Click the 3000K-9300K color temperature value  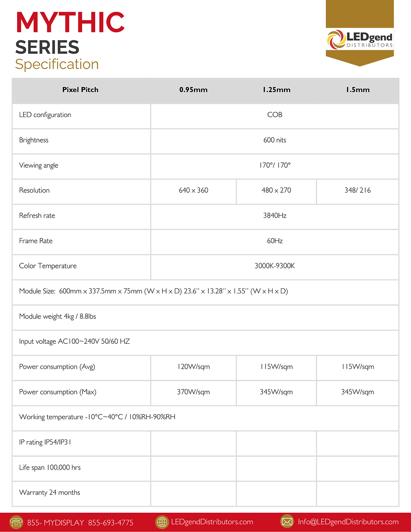[275, 266]
